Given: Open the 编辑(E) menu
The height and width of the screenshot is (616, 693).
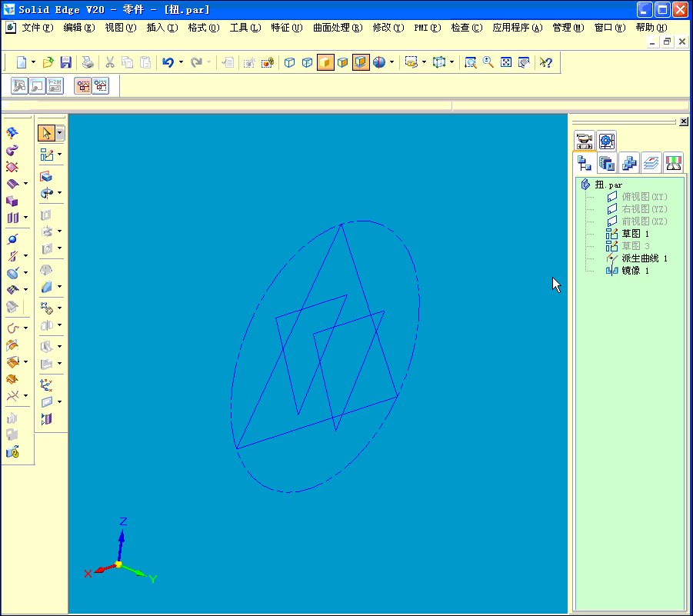Looking at the screenshot, I should [79, 28].
